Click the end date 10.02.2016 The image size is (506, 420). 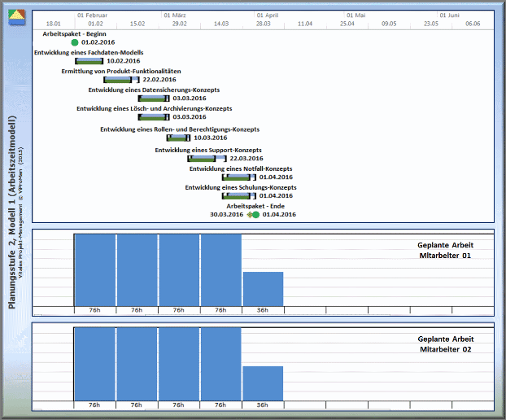coord(124,61)
